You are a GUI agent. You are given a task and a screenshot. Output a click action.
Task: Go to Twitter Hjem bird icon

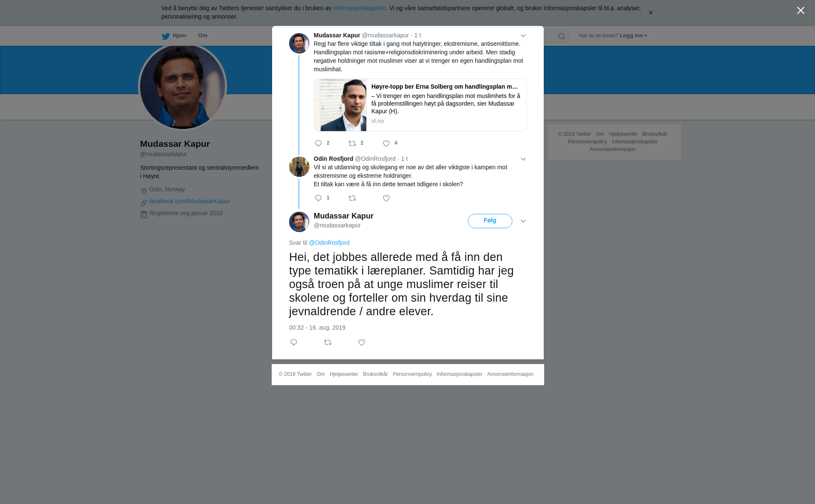(x=166, y=36)
